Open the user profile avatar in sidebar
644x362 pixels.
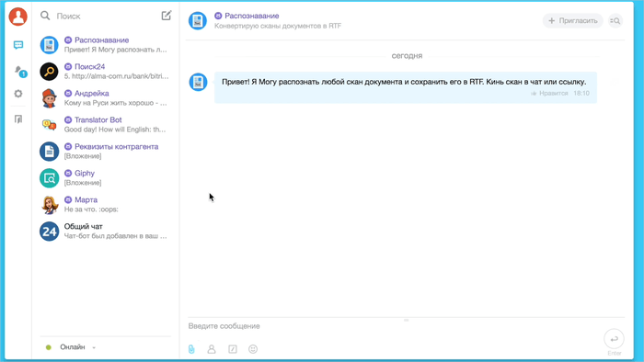(x=18, y=17)
